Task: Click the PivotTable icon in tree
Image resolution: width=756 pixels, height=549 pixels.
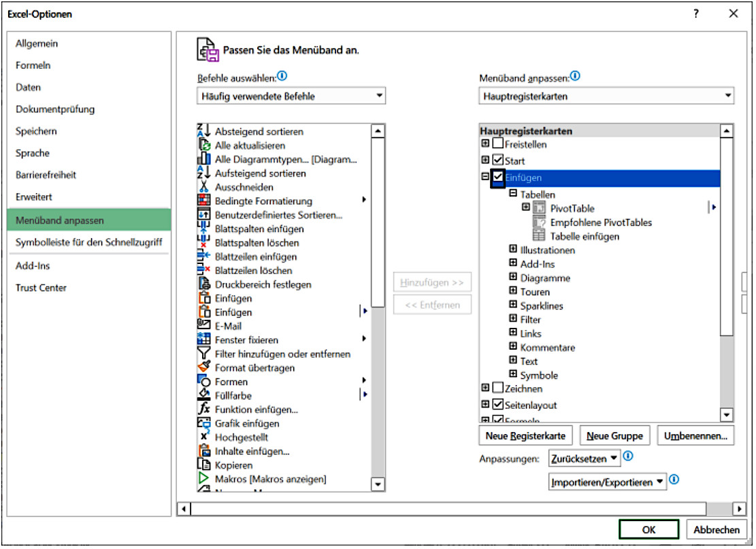Action: 539,208
